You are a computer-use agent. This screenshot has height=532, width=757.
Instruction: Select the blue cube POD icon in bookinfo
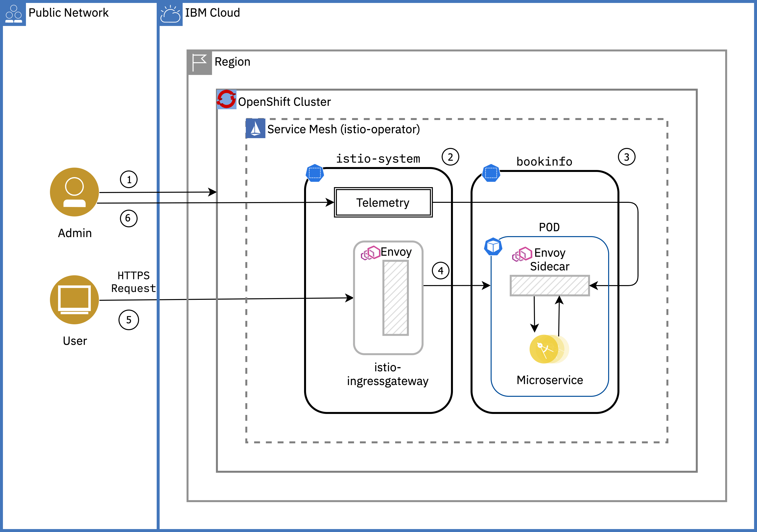point(493,246)
